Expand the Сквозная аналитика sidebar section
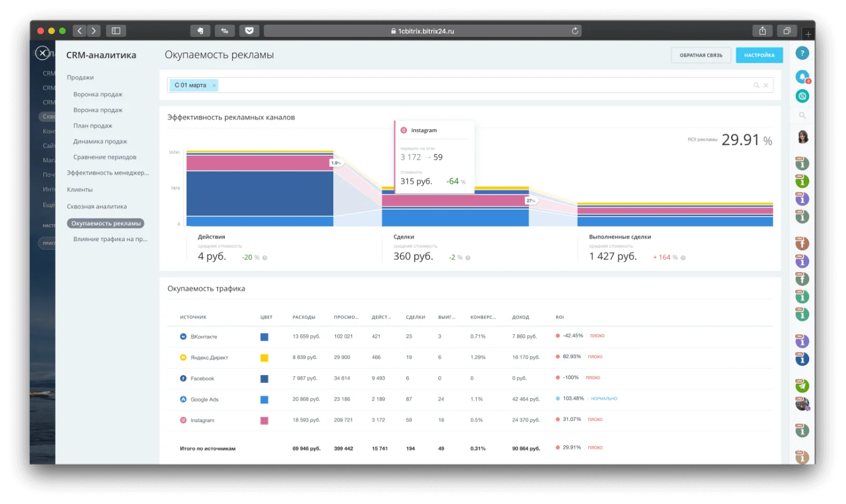This screenshot has width=846, height=504. coord(97,207)
